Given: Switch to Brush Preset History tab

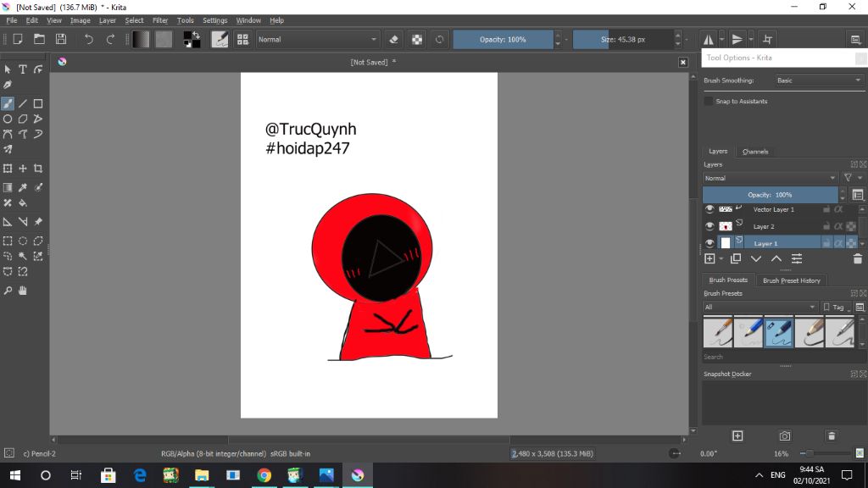Looking at the screenshot, I should coord(792,280).
